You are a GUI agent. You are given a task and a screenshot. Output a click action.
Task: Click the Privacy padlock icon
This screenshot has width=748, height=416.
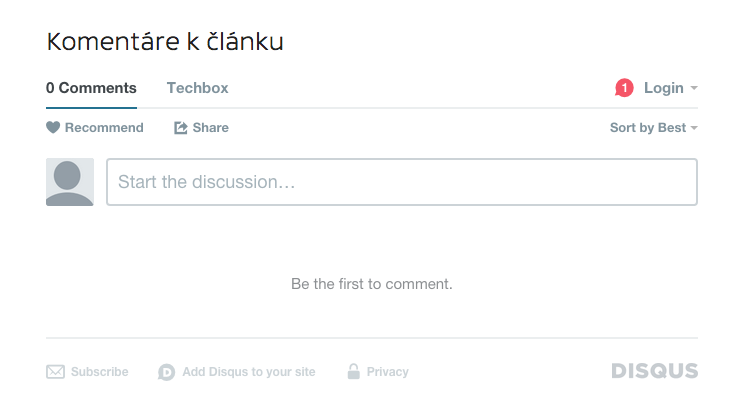pyautogui.click(x=353, y=371)
